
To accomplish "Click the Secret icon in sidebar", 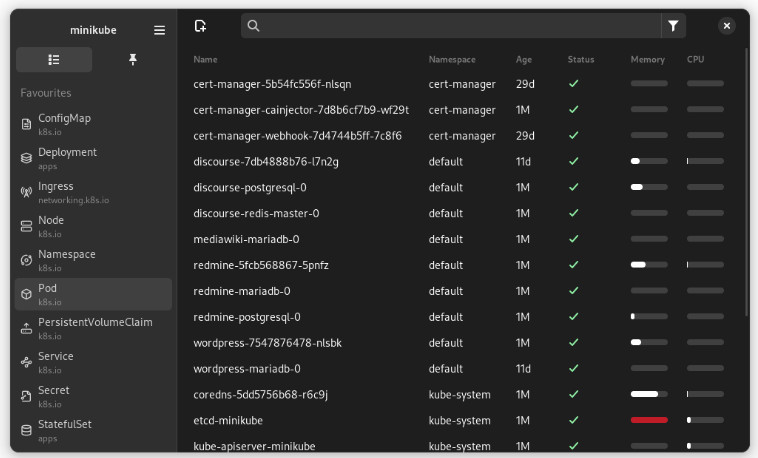I will [27, 396].
